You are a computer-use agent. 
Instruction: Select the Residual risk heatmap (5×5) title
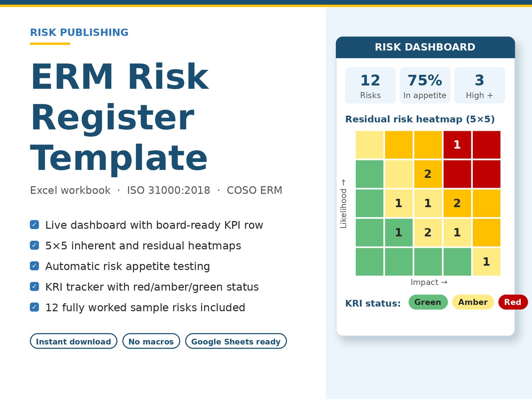[420, 119]
